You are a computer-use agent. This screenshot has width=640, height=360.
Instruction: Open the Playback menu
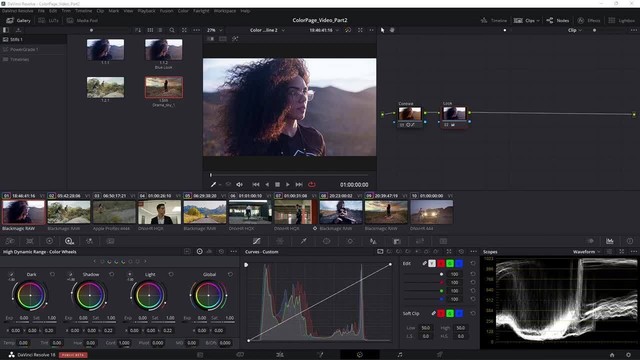(x=147, y=11)
